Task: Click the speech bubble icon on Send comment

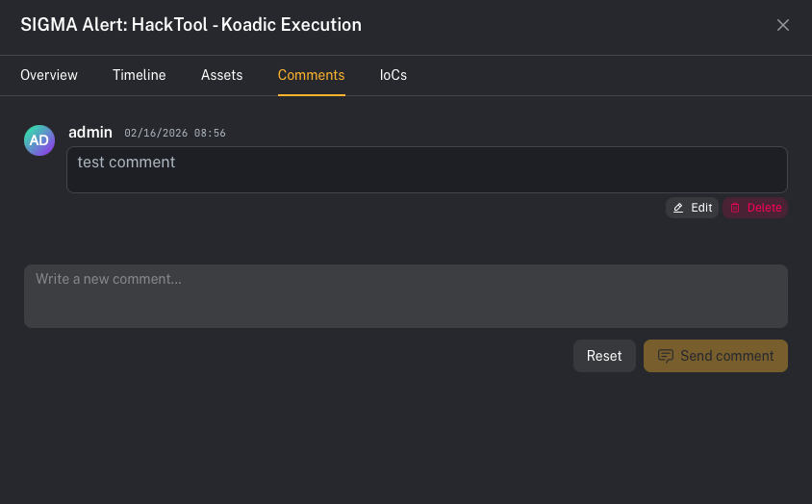Action: [665, 356]
